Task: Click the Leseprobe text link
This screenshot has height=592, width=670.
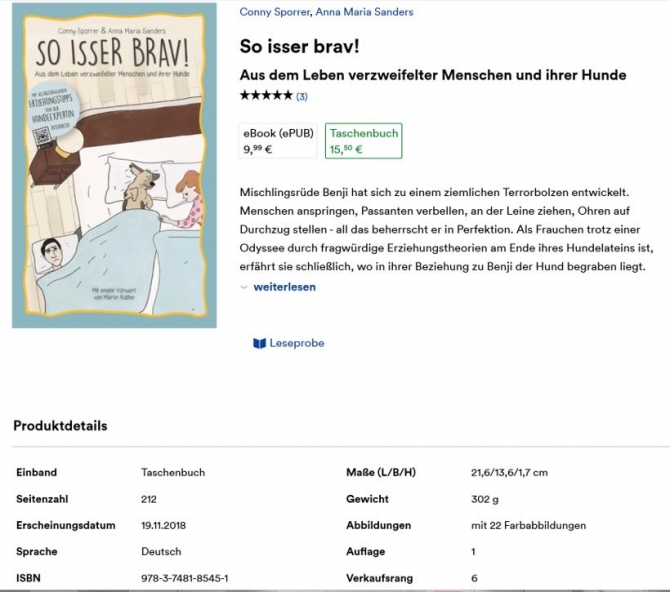Action: tap(297, 343)
